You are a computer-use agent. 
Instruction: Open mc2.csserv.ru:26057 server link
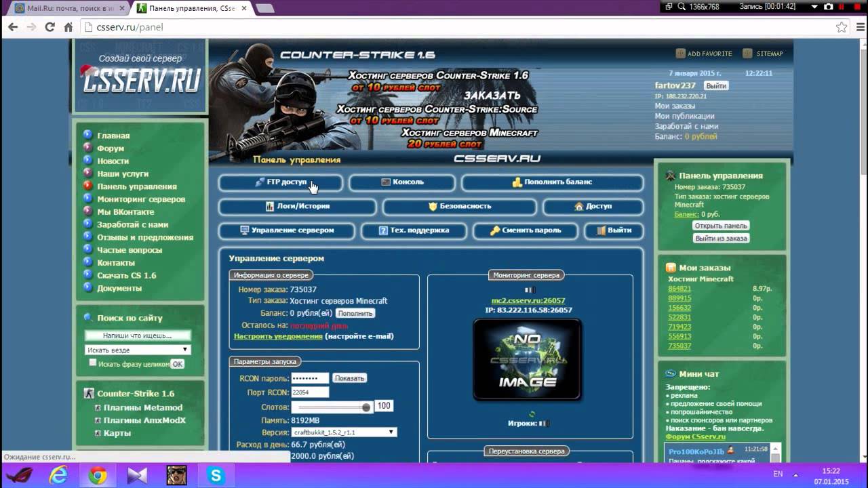[x=528, y=300]
